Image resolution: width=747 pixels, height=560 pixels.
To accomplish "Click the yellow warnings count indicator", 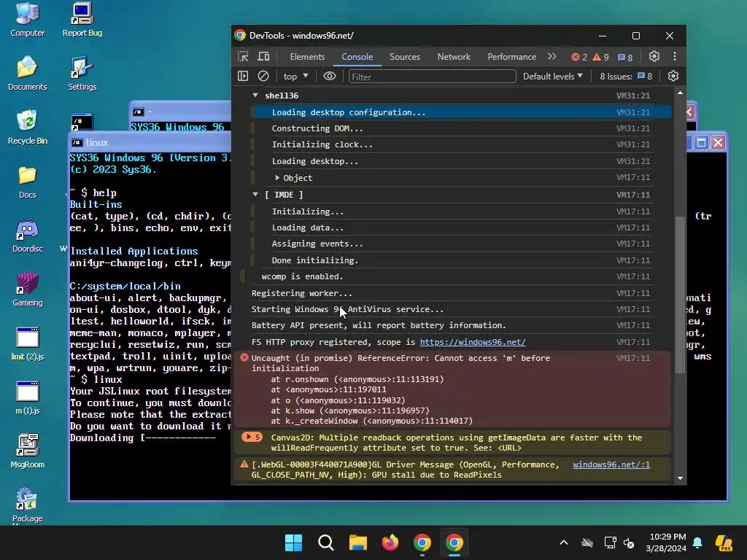I will [x=601, y=57].
